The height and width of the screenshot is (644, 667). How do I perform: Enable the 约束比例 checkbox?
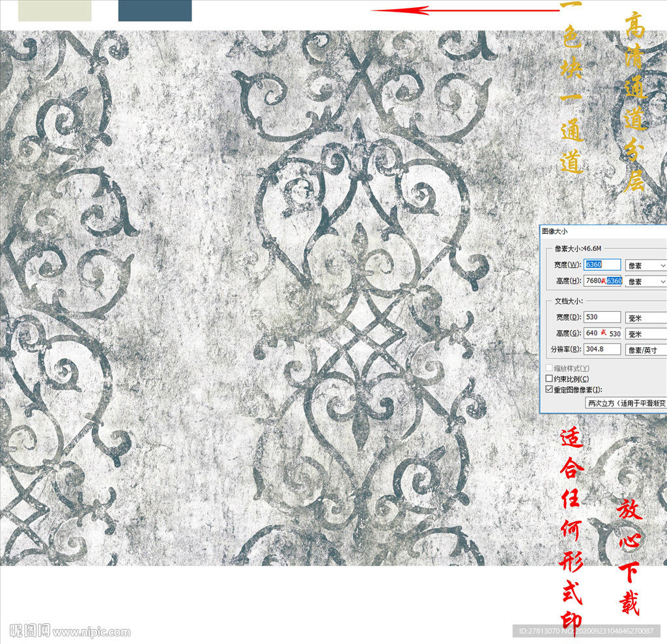(548, 379)
